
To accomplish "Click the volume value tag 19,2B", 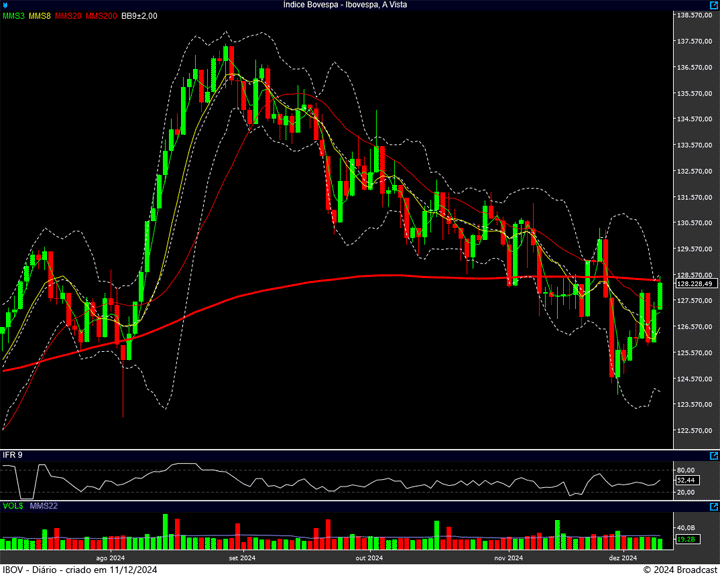I will 686,539.
